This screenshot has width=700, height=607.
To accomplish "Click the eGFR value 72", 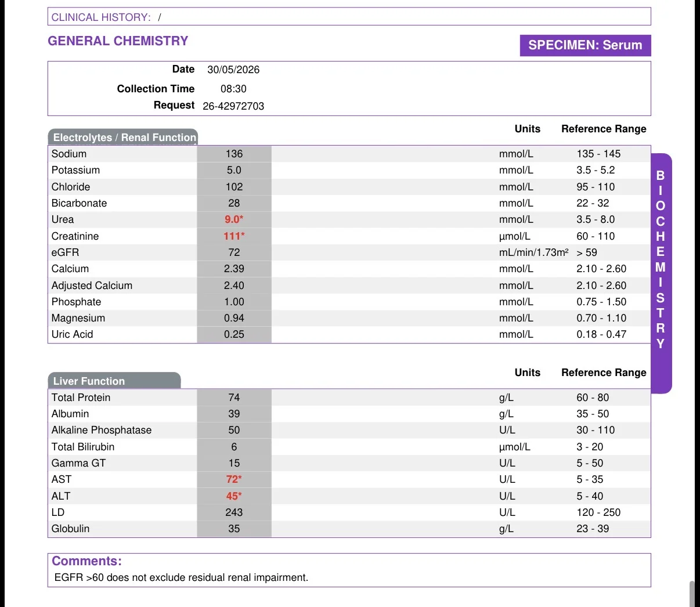I will pos(234,252).
